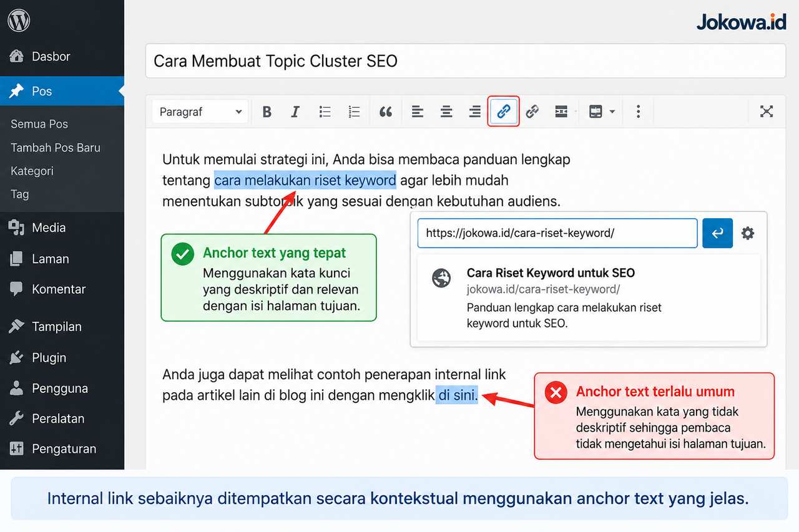Select the Cara Riset Keyword untuk SEO suggestion
The height and width of the screenshot is (532, 799).
(589, 297)
